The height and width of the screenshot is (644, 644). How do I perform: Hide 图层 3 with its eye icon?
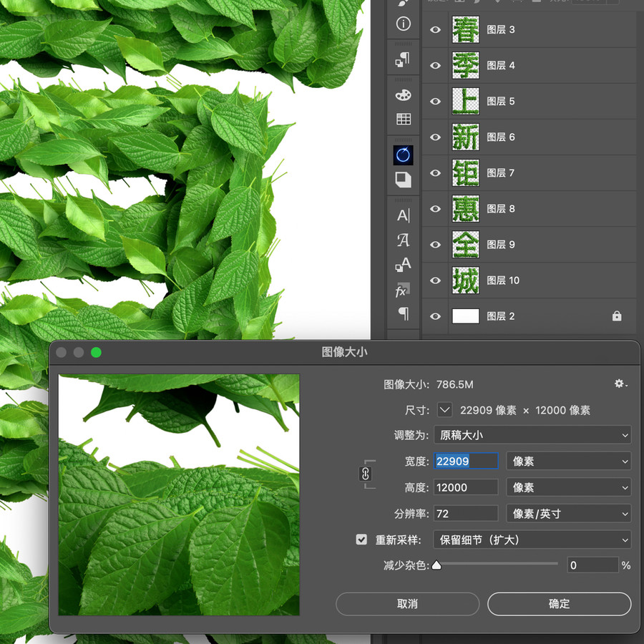(435, 29)
